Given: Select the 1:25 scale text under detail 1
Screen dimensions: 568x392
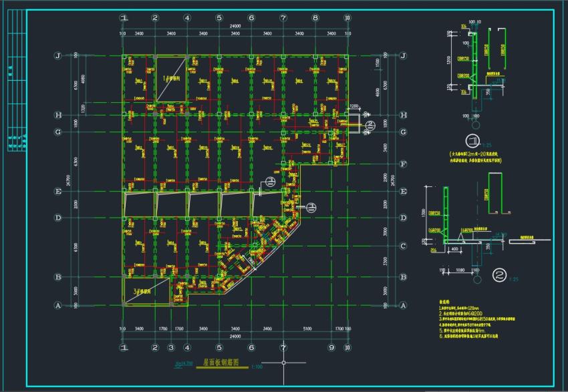Looking at the screenshot, I should [487, 145].
